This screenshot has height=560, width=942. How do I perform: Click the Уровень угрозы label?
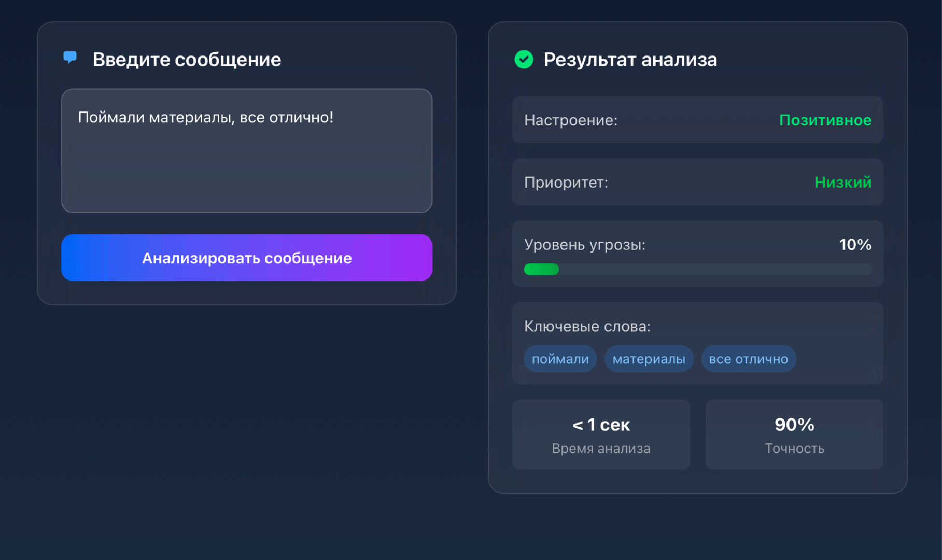click(584, 244)
